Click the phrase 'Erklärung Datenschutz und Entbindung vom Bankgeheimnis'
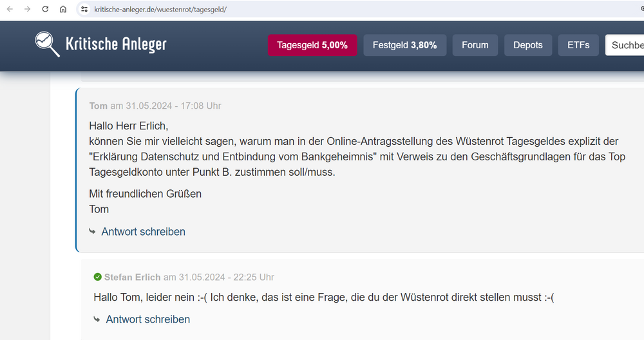Viewport: 644px width, 340px height. (x=233, y=157)
